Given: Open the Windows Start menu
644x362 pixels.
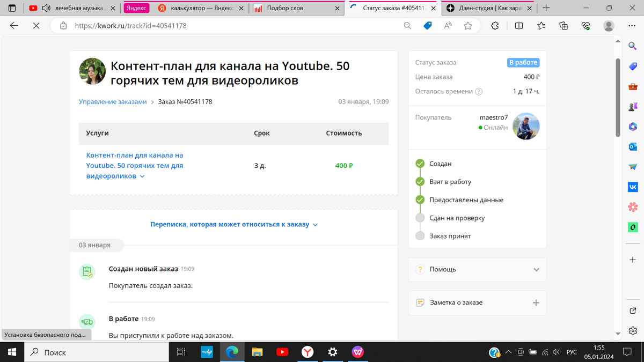Looking at the screenshot, I should 12,352.
